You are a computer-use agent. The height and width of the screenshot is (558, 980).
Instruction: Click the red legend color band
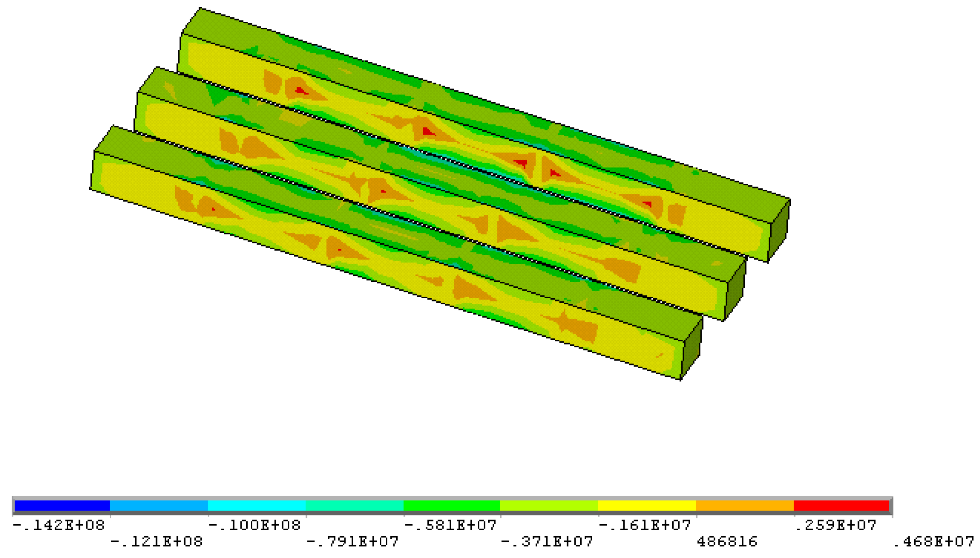point(841,505)
